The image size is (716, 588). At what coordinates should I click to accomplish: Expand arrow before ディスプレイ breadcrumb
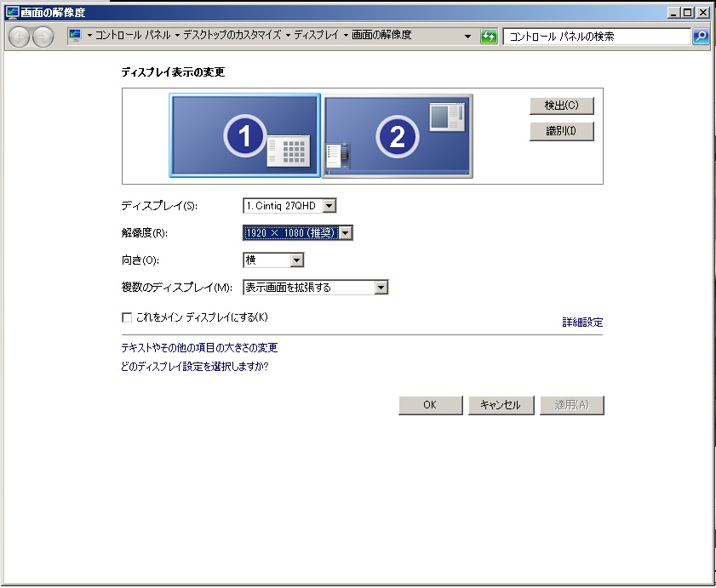[x=288, y=36]
